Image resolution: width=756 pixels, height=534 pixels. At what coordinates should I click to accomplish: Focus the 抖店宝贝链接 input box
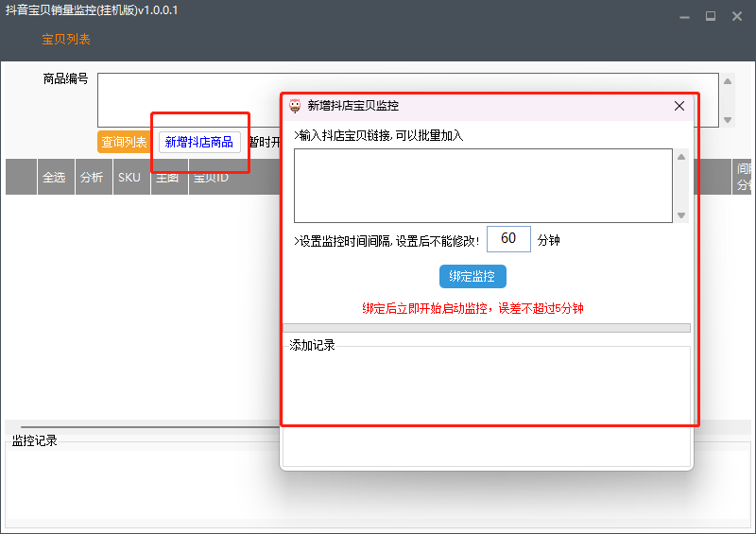tap(483, 185)
